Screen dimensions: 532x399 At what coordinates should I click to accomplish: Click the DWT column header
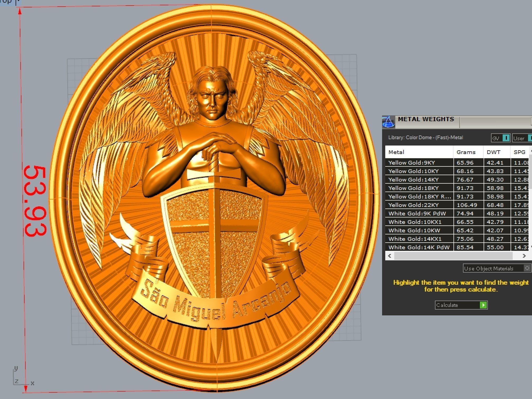tap(493, 152)
